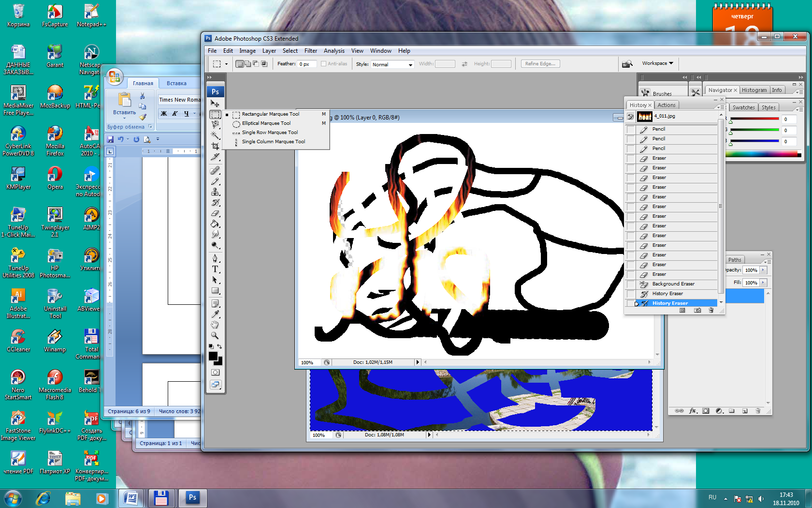Screen dimensions: 812x508
Task: Open the Filter menu
Action: (x=311, y=51)
